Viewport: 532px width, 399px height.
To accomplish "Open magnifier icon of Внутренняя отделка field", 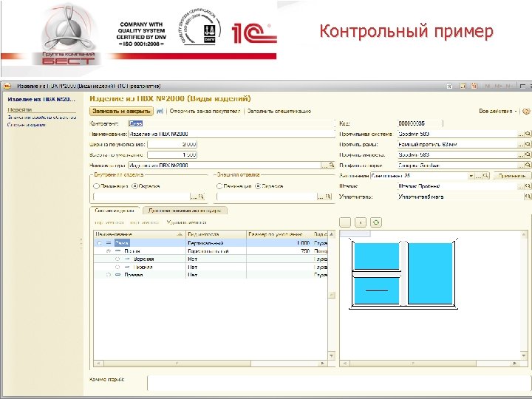I will tap(201, 197).
